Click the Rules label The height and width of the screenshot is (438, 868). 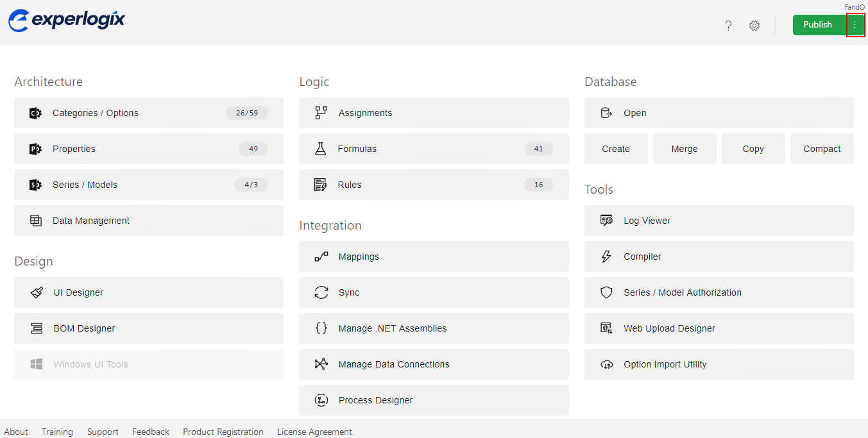pyautogui.click(x=350, y=185)
